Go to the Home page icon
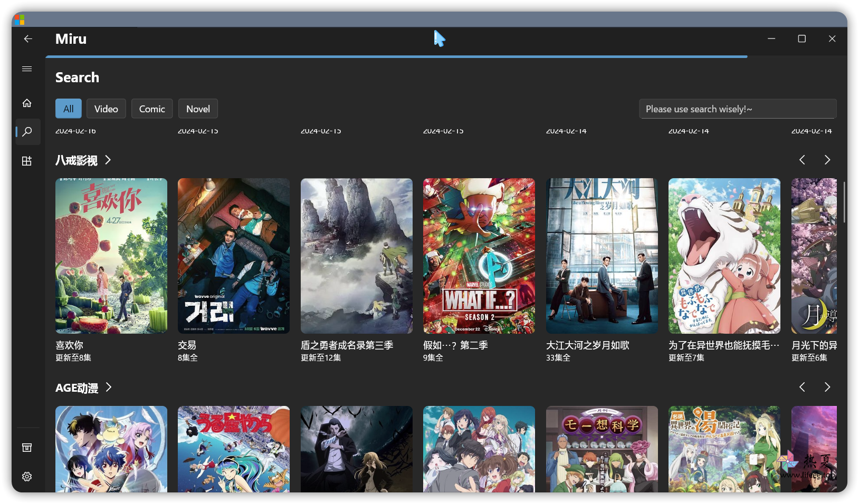The width and height of the screenshot is (859, 504). coord(27,103)
